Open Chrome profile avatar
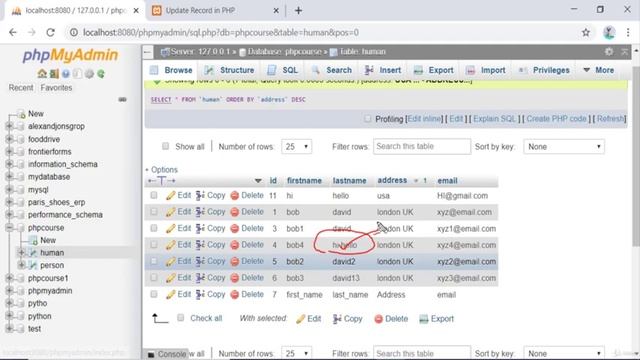This screenshot has height=360, width=640. [x=609, y=33]
